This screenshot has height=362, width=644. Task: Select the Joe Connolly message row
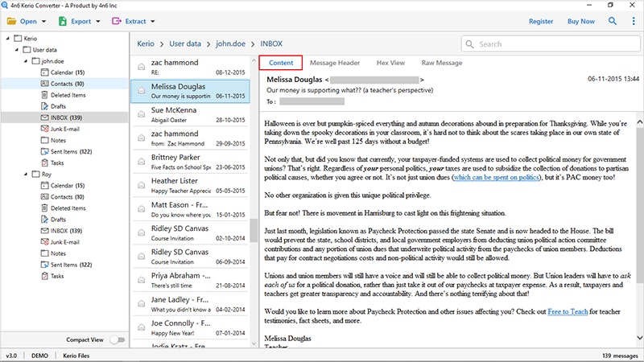click(x=190, y=327)
